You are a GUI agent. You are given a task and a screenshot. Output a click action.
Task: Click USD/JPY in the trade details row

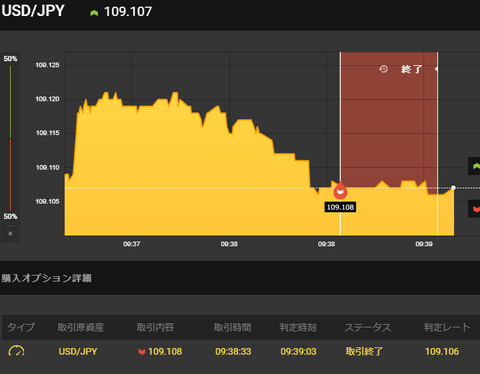pyautogui.click(x=78, y=351)
